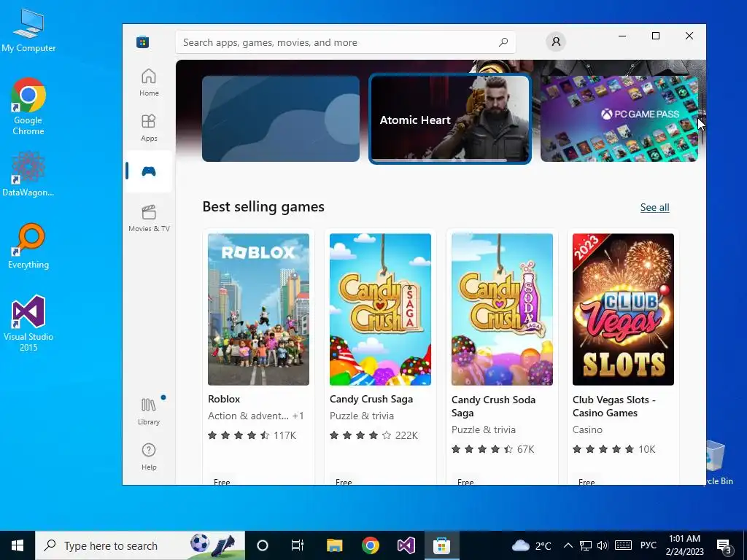Screen dimensions: 747x560
Task: Open the user account profile icon
Action: 556,42
